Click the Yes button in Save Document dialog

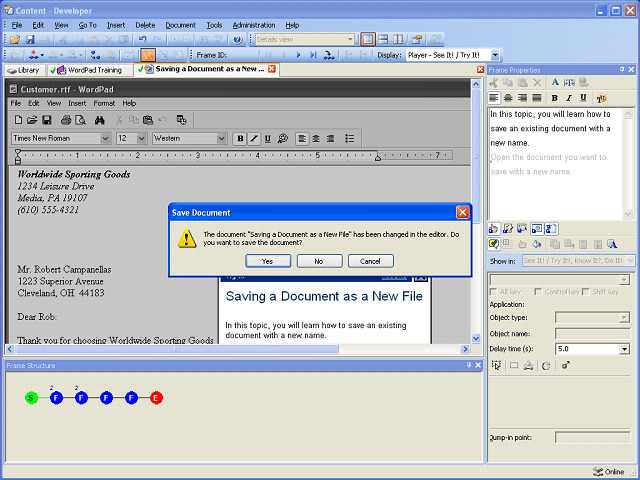268,261
